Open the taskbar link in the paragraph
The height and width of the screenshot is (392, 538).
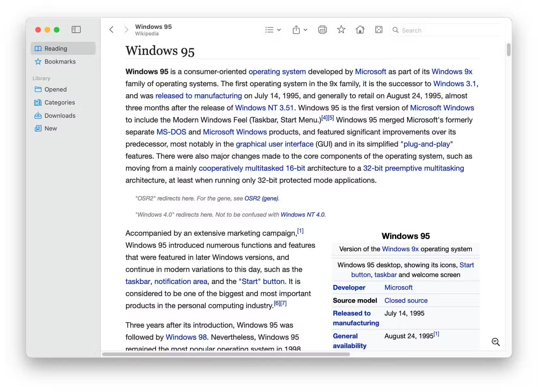(x=138, y=281)
